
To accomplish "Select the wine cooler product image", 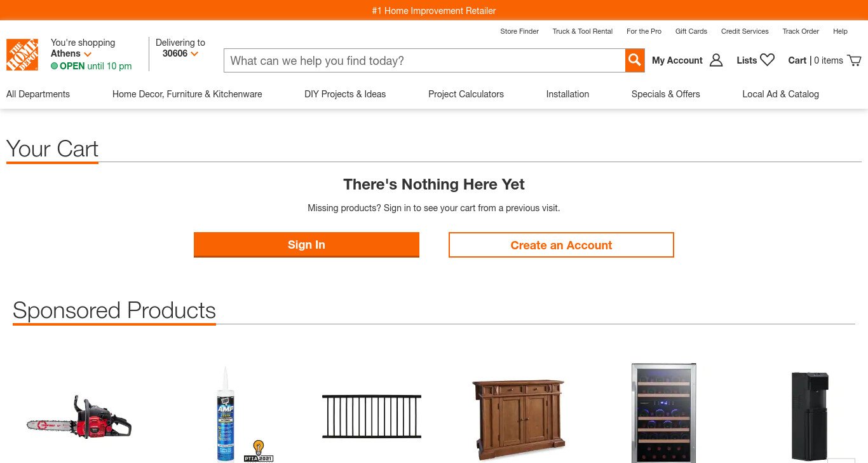I will click(663, 413).
